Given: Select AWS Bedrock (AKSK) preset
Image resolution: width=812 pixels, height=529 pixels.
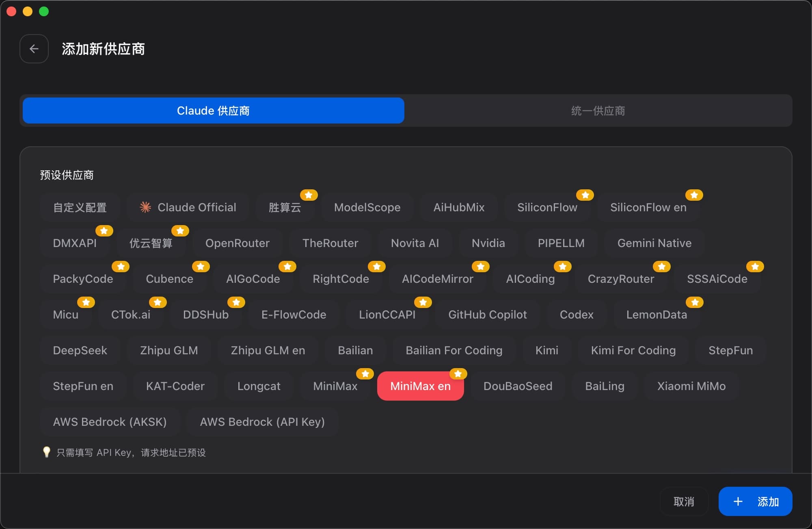Looking at the screenshot, I should point(110,422).
